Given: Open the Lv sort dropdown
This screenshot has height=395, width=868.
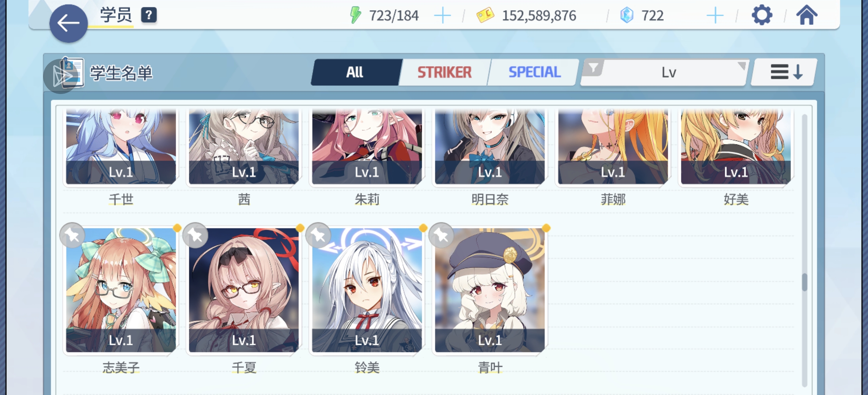Looking at the screenshot, I should click(x=669, y=72).
